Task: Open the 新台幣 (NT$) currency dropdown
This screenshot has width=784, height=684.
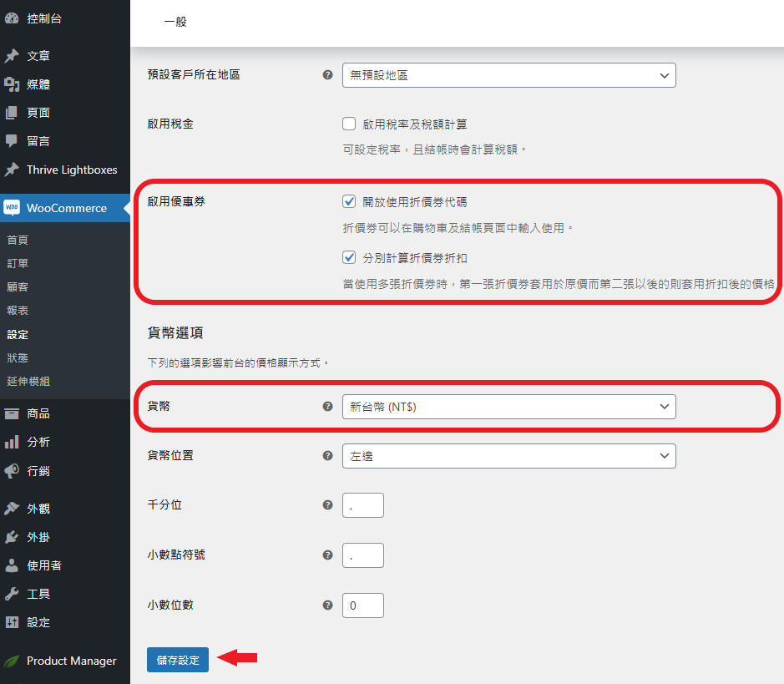Action: (509, 407)
